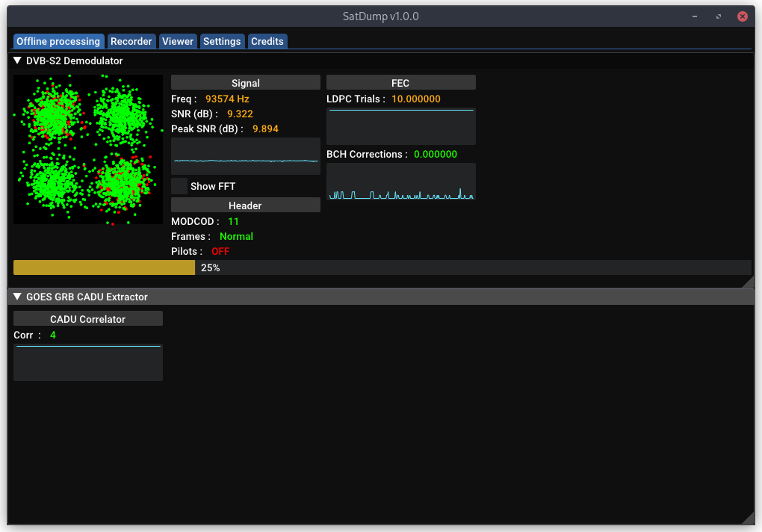The image size is (762, 532).
Task: Click the SNR value 9.322
Action: pyautogui.click(x=240, y=114)
